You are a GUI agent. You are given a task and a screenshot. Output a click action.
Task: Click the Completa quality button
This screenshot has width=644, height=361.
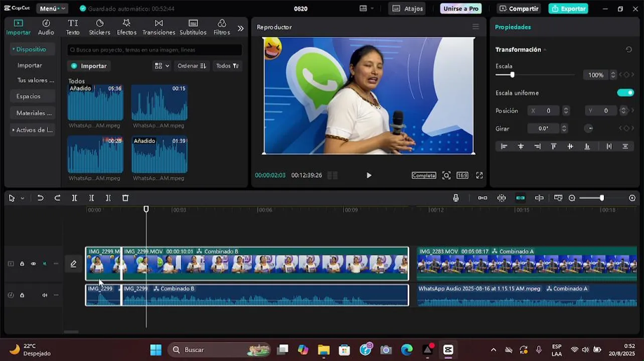(424, 175)
